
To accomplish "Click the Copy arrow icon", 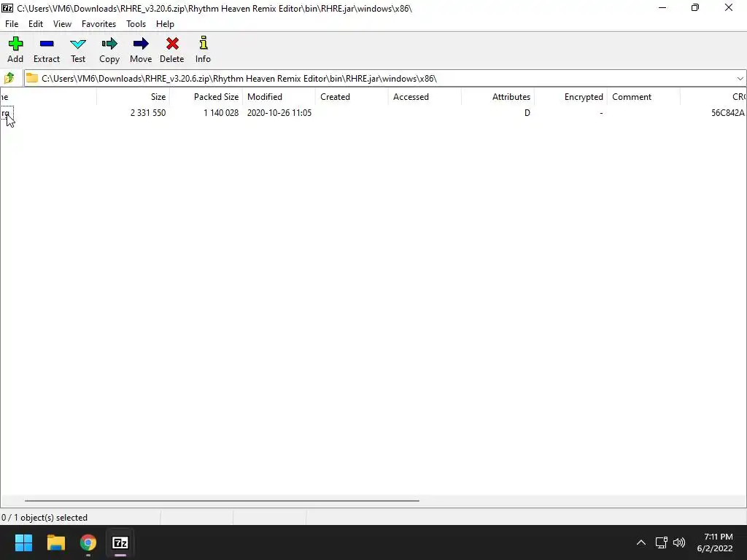I will [109, 44].
